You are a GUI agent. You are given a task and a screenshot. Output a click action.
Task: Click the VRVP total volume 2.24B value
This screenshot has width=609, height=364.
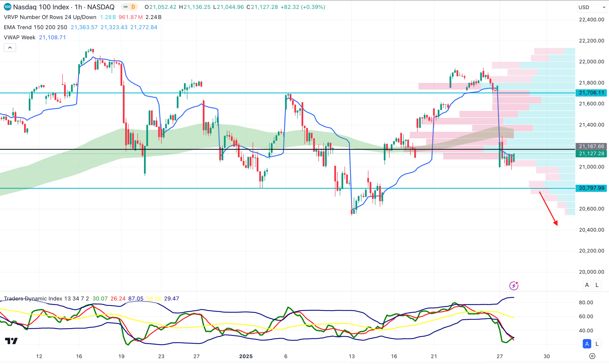(x=154, y=17)
